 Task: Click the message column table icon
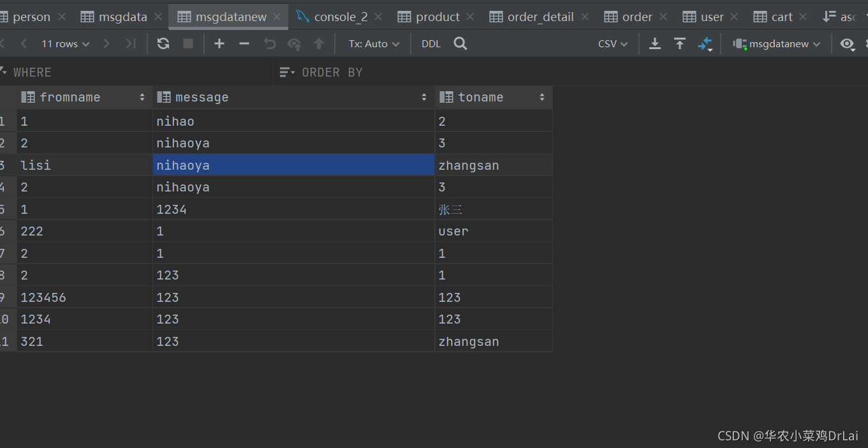click(164, 97)
